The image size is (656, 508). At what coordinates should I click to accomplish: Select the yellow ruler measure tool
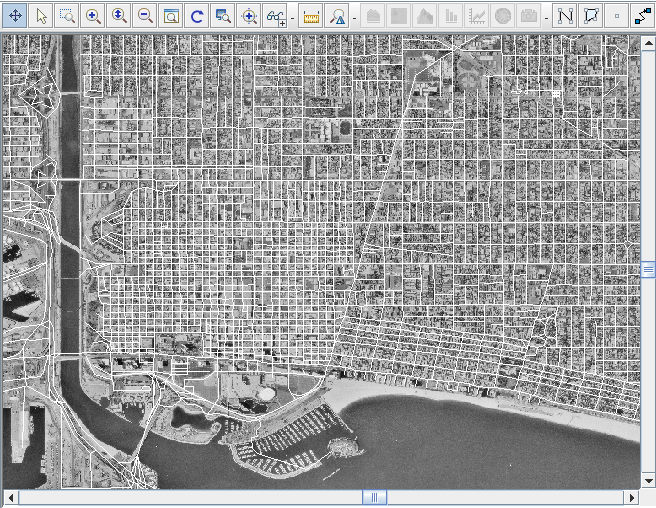pyautogui.click(x=311, y=16)
